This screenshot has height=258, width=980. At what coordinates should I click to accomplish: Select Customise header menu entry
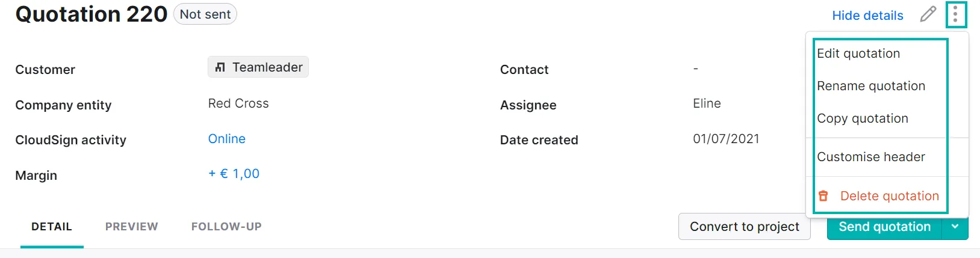click(x=871, y=157)
